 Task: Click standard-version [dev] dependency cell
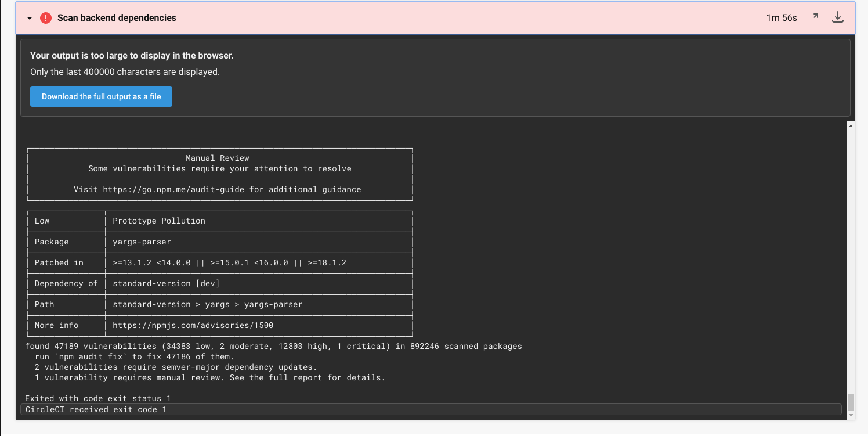coord(166,283)
